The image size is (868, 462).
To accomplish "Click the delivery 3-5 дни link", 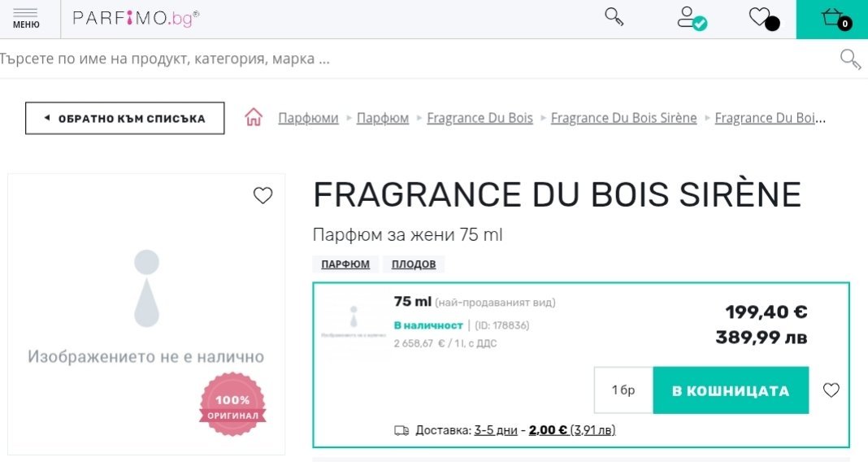I will tap(496, 430).
